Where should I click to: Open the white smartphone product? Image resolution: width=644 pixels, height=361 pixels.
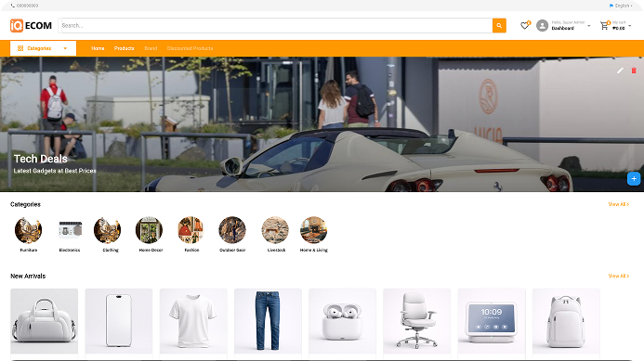(x=119, y=321)
